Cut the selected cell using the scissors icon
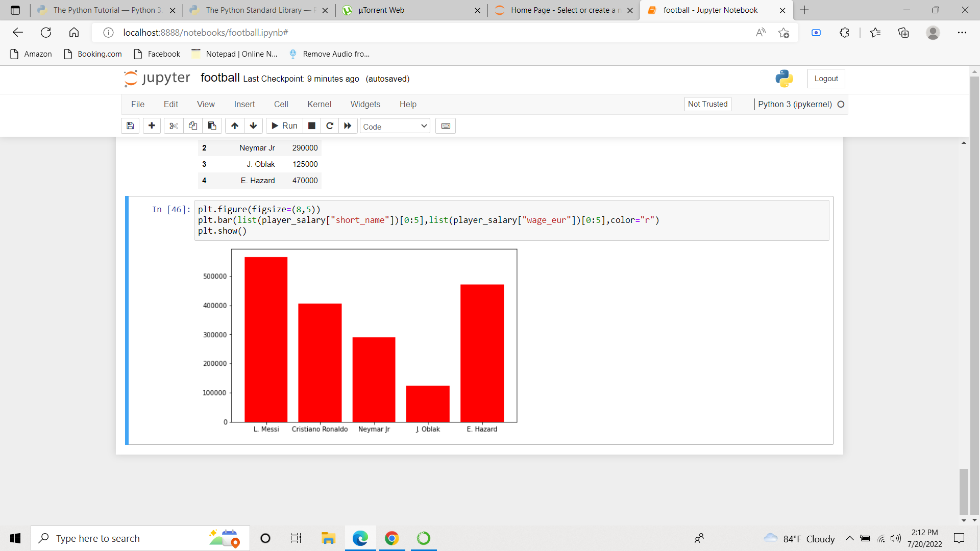The height and width of the screenshot is (551, 980). click(173, 126)
